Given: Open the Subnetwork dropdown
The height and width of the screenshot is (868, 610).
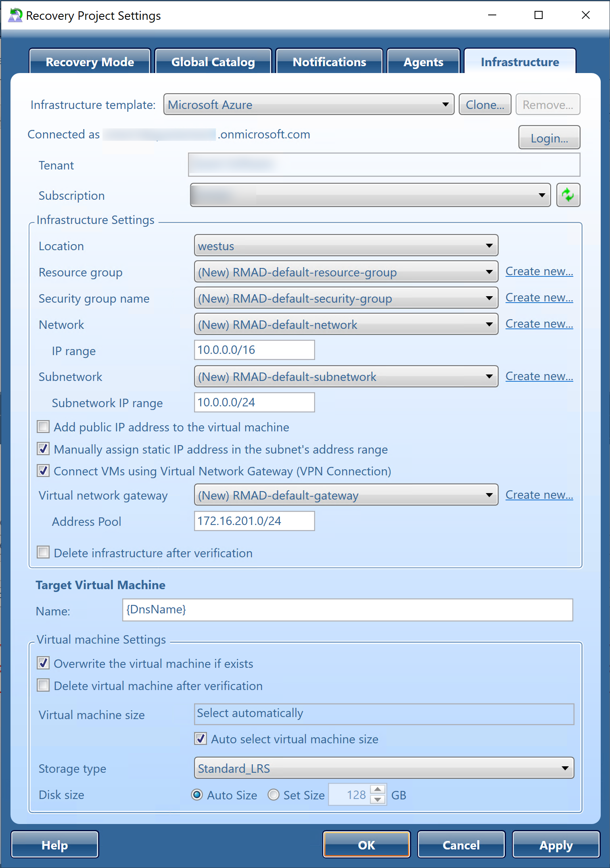Looking at the screenshot, I should [x=346, y=376].
